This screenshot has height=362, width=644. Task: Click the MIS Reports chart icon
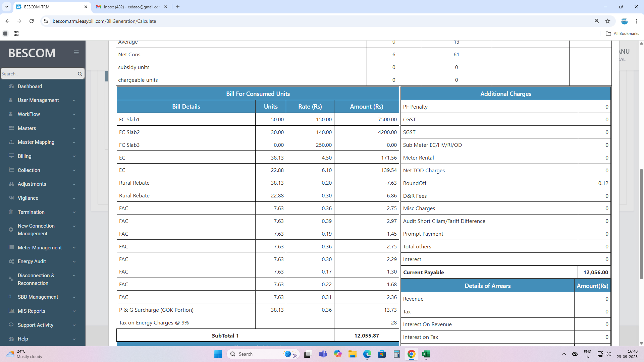click(11, 311)
